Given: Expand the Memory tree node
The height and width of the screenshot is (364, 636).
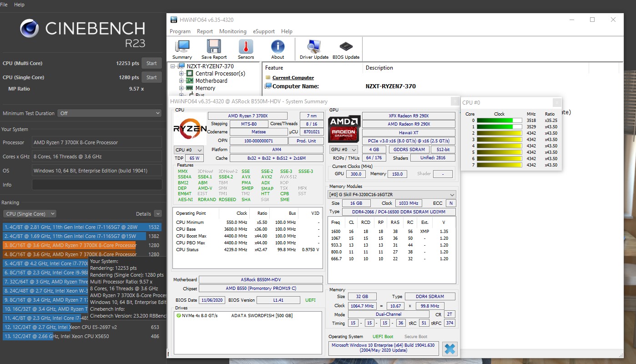Looking at the screenshot, I should [x=182, y=88].
